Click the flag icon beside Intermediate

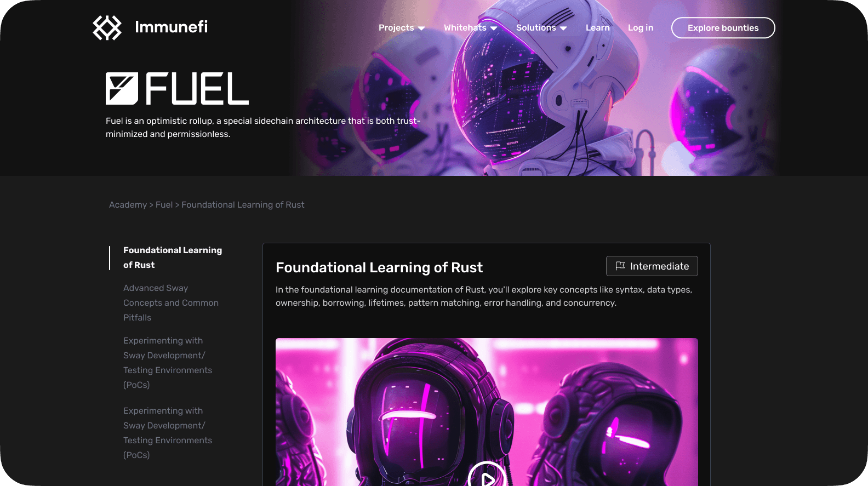620,266
